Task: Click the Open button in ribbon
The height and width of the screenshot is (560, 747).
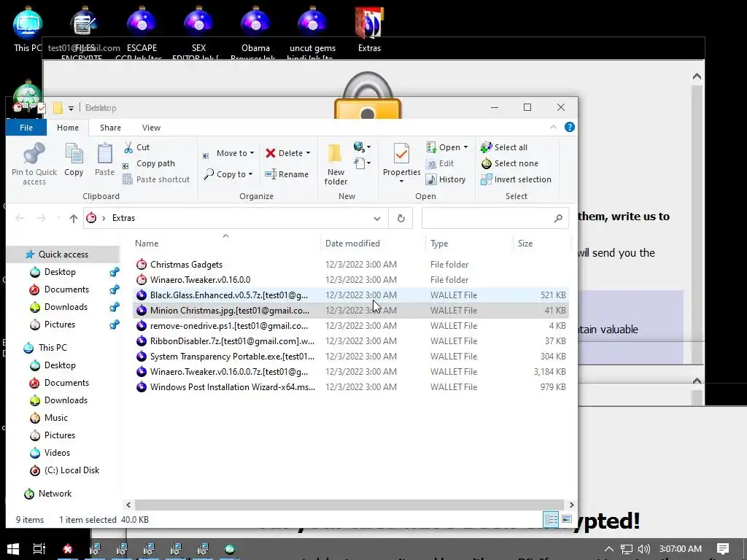Action: [x=446, y=147]
